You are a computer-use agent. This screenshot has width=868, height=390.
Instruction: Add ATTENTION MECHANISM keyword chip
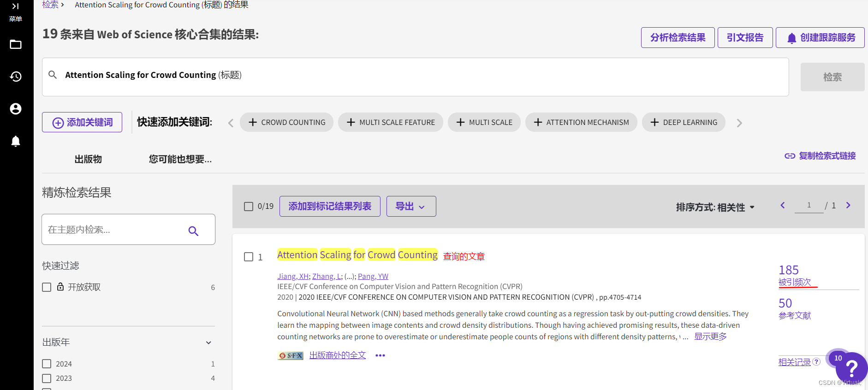coord(581,122)
